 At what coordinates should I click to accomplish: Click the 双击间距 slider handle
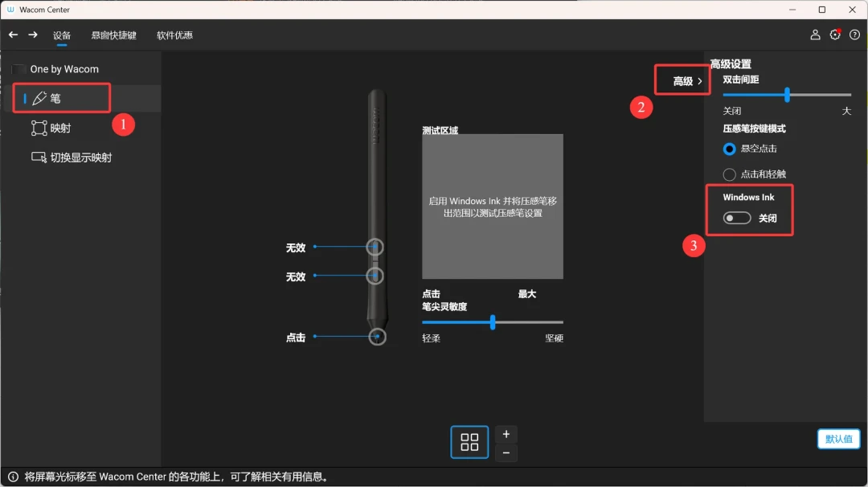coord(787,95)
